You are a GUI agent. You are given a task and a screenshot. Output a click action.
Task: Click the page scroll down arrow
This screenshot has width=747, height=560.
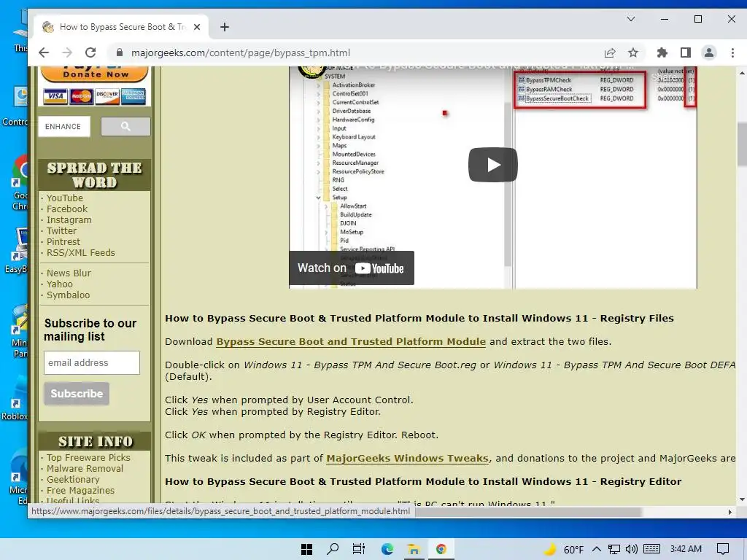coord(742,499)
